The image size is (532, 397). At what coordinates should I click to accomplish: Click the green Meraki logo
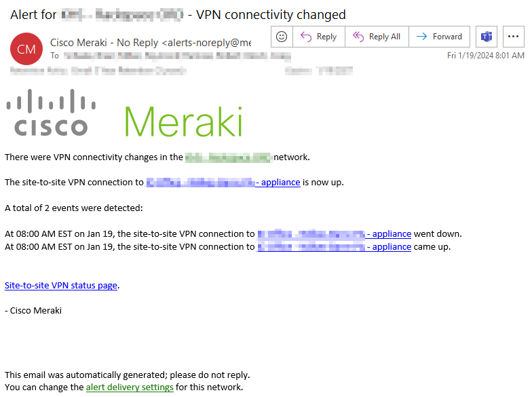[x=183, y=121]
